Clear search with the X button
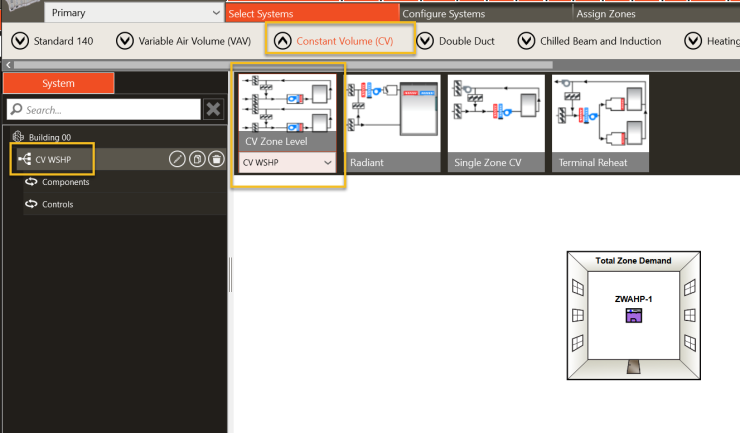740x433 pixels. tap(213, 109)
